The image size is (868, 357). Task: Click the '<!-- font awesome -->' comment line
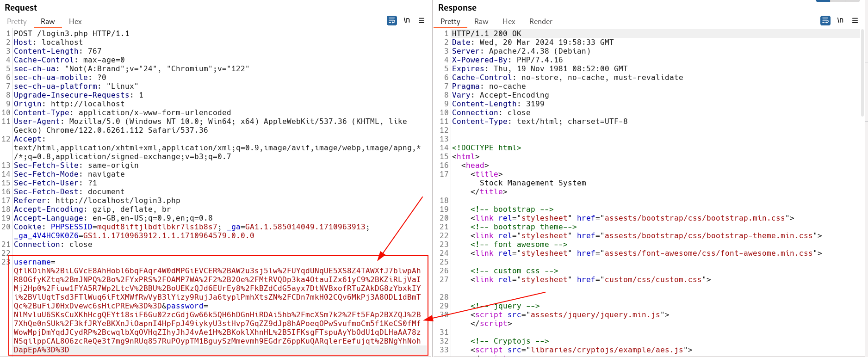click(x=519, y=245)
